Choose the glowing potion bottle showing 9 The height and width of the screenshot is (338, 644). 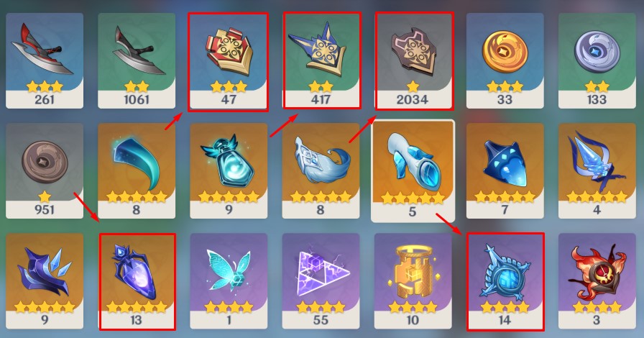(229, 170)
